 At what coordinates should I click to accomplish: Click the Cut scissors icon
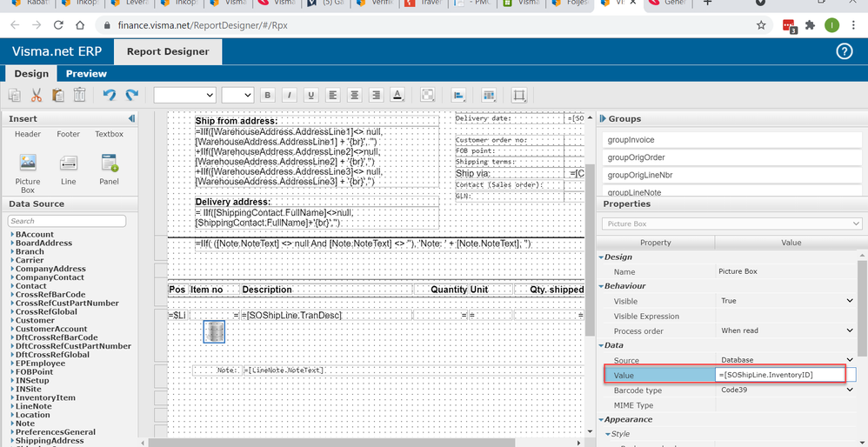point(37,95)
